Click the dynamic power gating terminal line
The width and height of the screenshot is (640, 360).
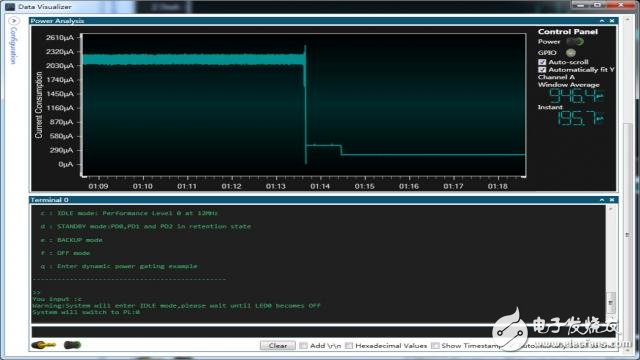[119, 266]
